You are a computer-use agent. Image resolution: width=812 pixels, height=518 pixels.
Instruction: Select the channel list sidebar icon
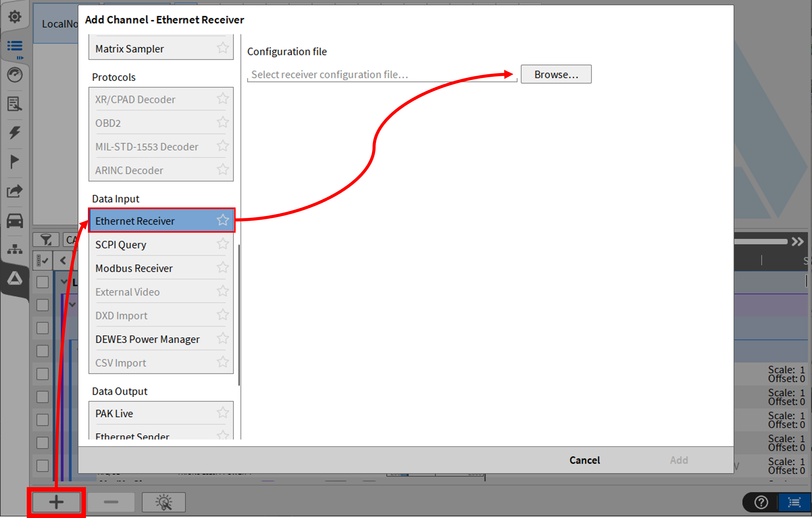(x=15, y=46)
